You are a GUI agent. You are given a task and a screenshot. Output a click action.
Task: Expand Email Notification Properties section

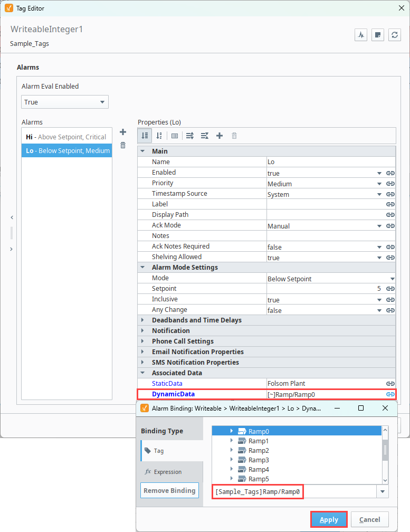142,351
